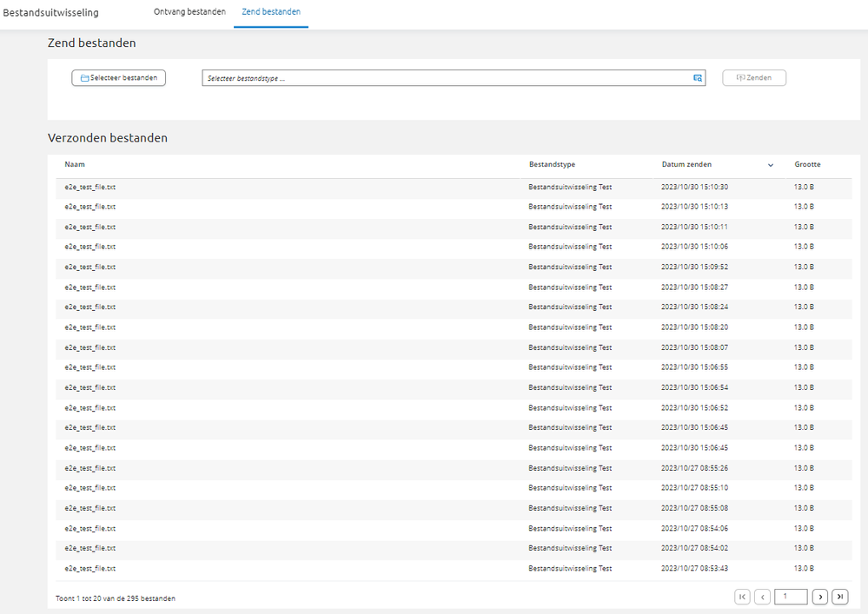Select the file sent at 2023/10/30 15:06:54
This screenshot has height=614, width=868.
point(454,387)
